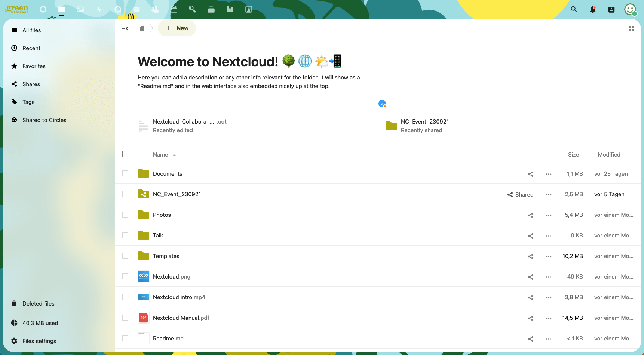This screenshot has width=644, height=355.
Task: Open unified search magnifier at top right
Action: pos(574,9)
